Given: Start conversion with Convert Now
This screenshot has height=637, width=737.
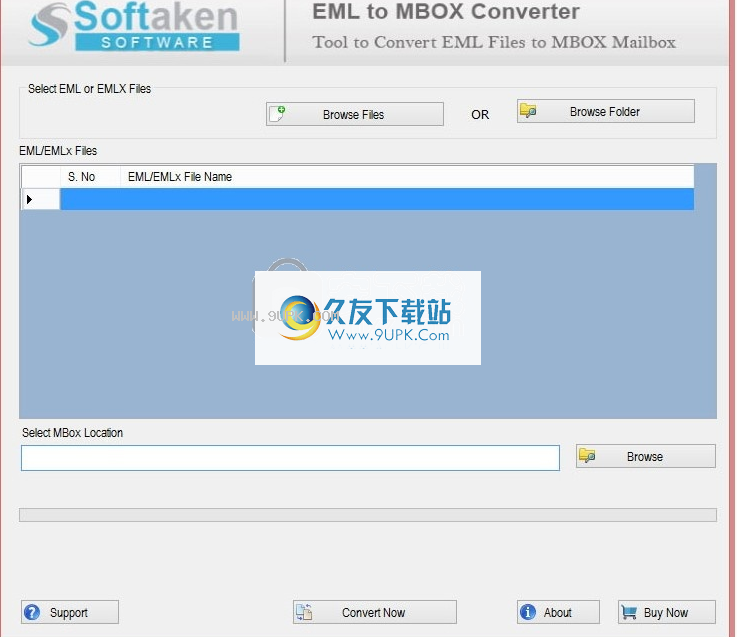Looking at the screenshot, I should [x=375, y=612].
